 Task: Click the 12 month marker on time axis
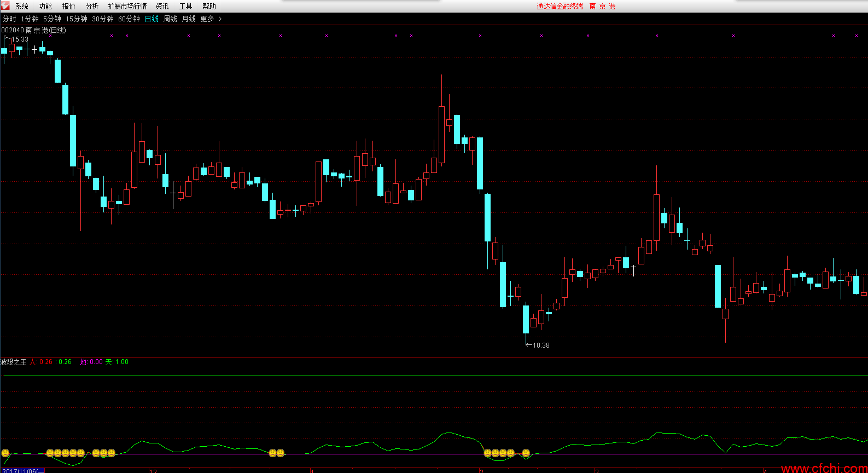coord(153,471)
